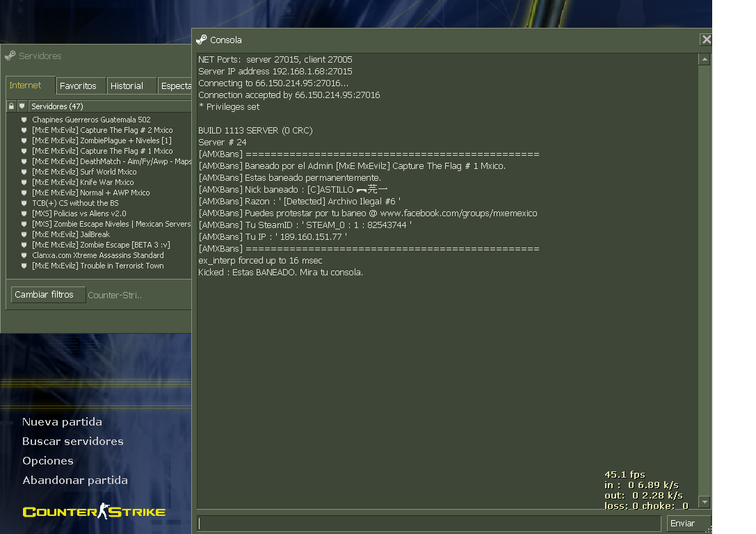The height and width of the screenshot is (534, 756).
Task: Click shield icon beside Policias vs Aliens
Action: (x=24, y=213)
